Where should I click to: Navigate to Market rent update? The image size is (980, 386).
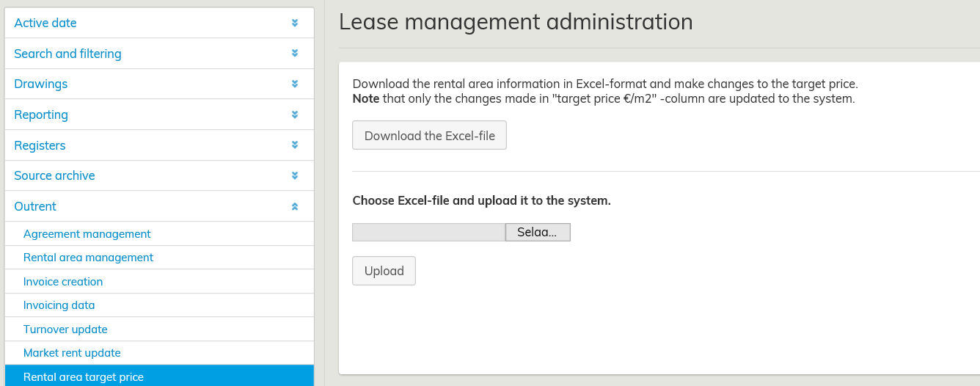click(x=72, y=353)
